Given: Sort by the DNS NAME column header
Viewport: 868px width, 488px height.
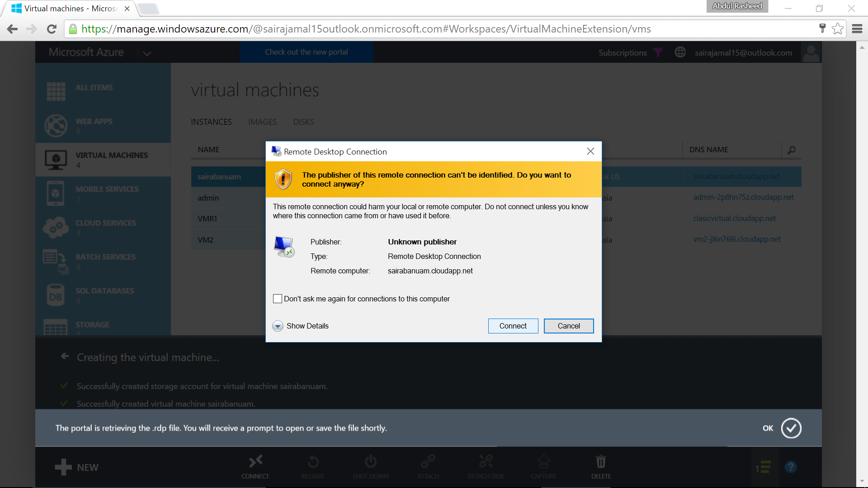Looking at the screenshot, I should 708,150.
